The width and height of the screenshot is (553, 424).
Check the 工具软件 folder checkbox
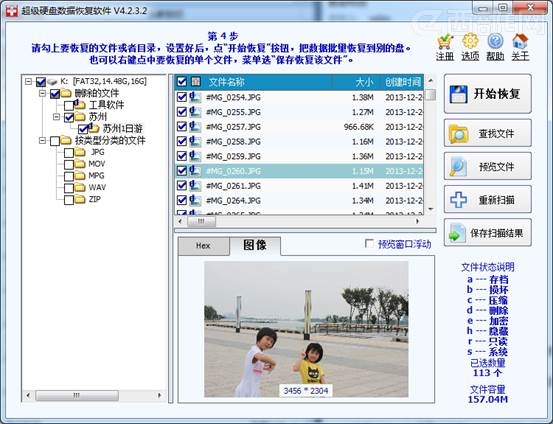pos(69,105)
